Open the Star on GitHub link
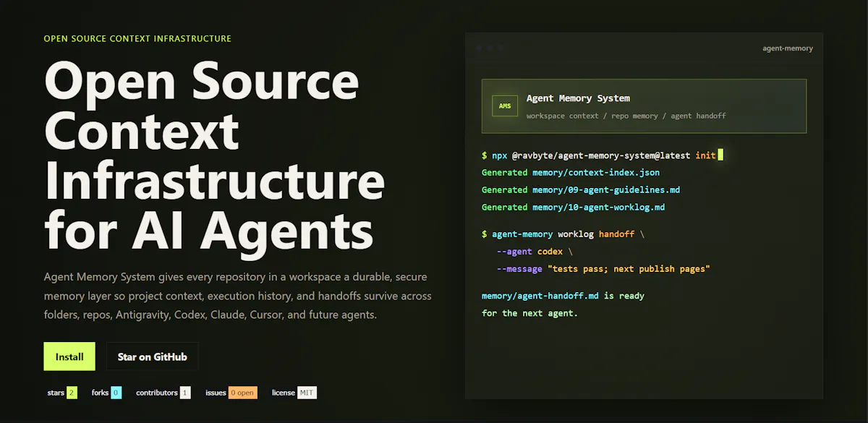868x423 pixels. [152, 356]
